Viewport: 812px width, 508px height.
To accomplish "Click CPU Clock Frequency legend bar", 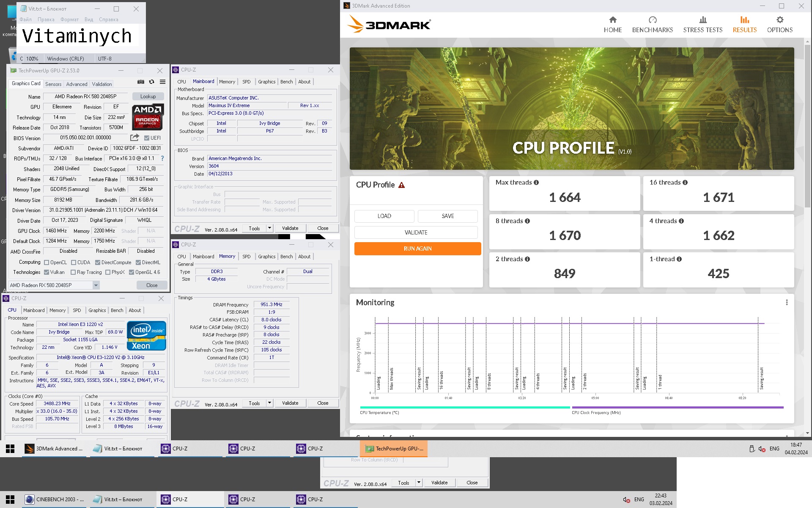I will pos(678,407).
